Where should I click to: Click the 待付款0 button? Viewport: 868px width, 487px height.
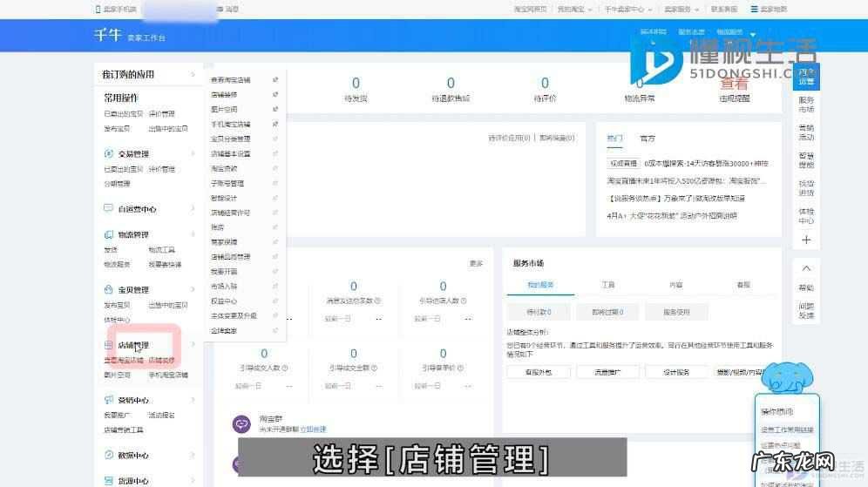(x=538, y=312)
